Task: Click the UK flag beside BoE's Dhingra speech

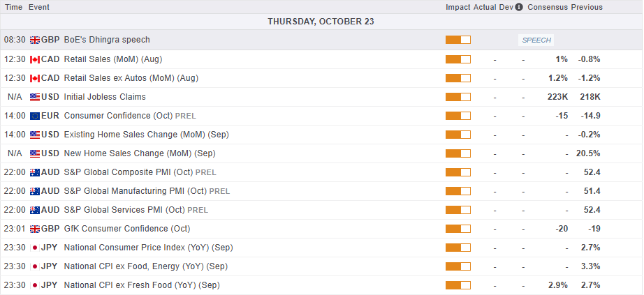Action: (35, 40)
